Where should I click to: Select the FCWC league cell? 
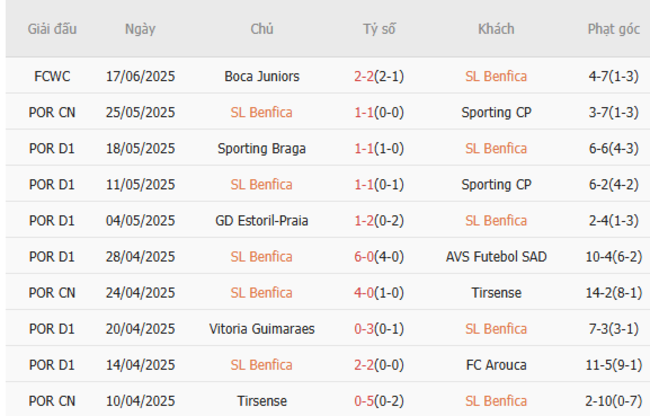(x=52, y=76)
